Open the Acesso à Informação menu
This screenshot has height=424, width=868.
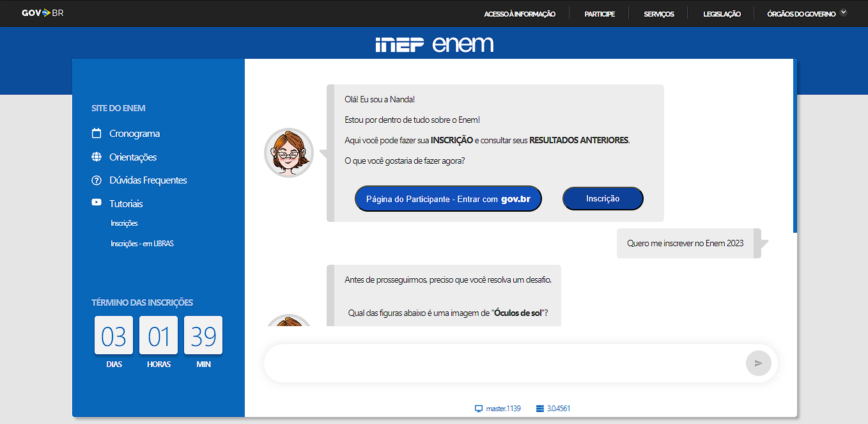pos(520,14)
